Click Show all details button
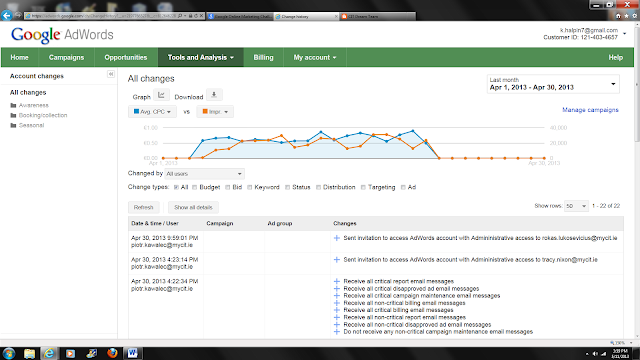The height and width of the screenshot is (360, 640). pyautogui.click(x=193, y=207)
